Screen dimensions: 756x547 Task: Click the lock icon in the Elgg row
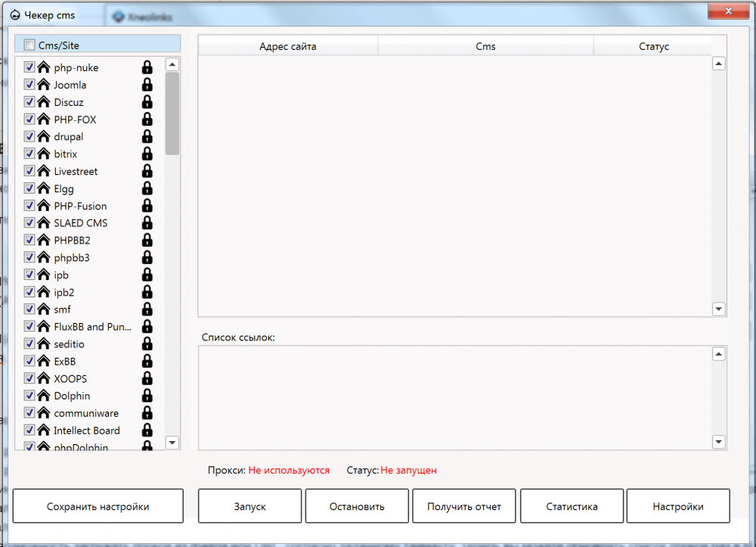[x=147, y=188]
